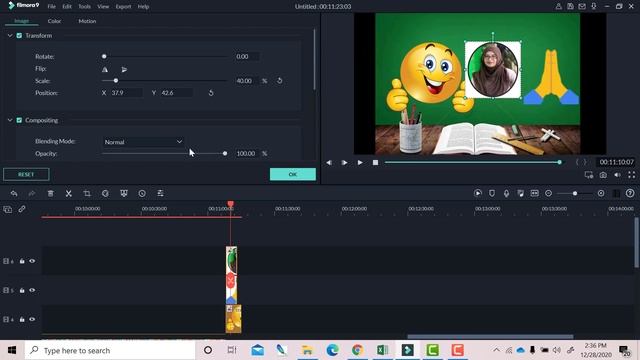
Task: Hide track 4 with its eye icon
Action: pyautogui.click(x=32, y=319)
